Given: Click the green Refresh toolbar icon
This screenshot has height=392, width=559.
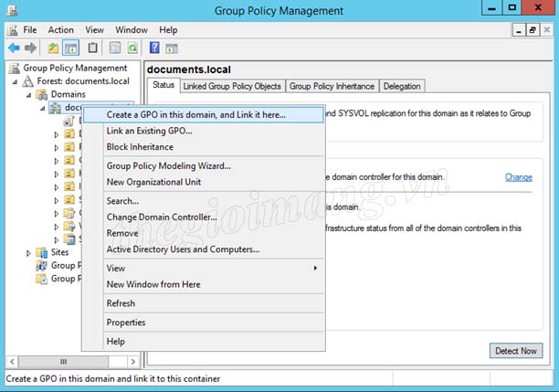Looking at the screenshot, I should point(132,48).
